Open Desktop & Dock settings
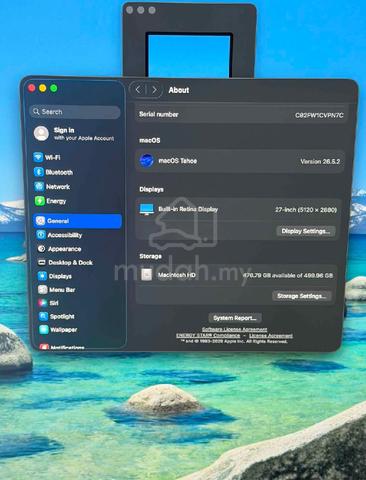 (x=65, y=263)
